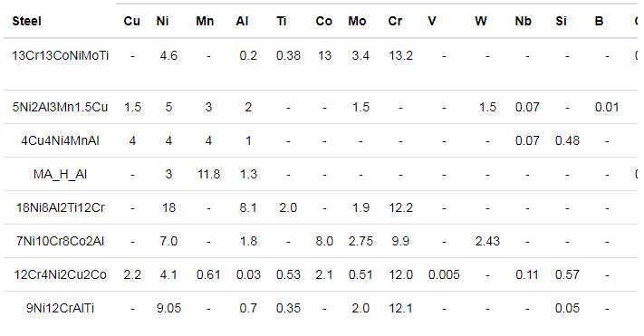
Task: Select the Mo column header
Action: (357, 21)
